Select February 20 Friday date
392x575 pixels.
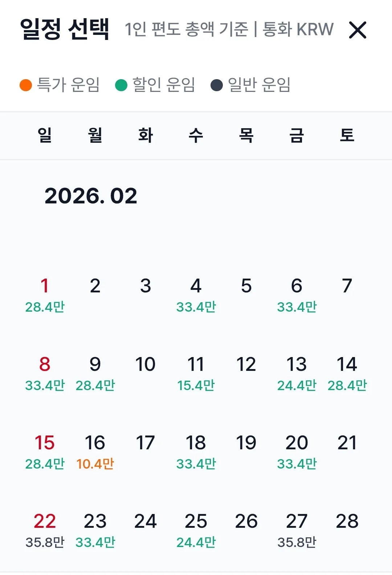tap(297, 452)
